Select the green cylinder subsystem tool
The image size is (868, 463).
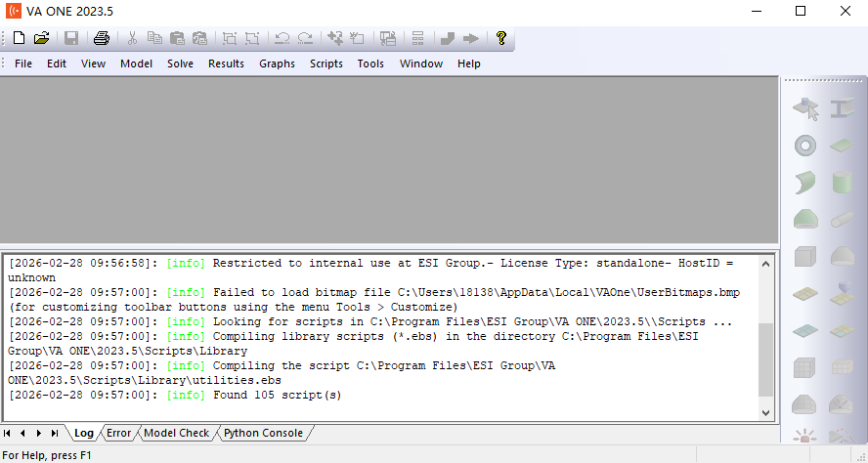pyautogui.click(x=842, y=183)
